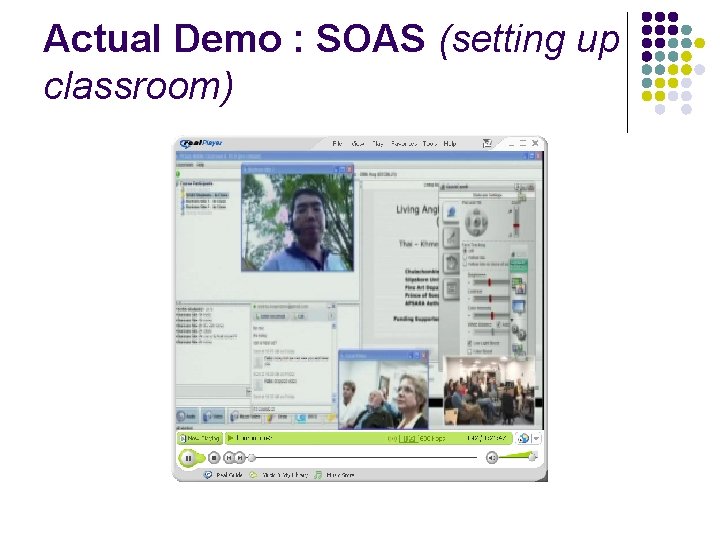Click the Draw button in classroom toolbar
This screenshot has width=720, height=540.
278,416
